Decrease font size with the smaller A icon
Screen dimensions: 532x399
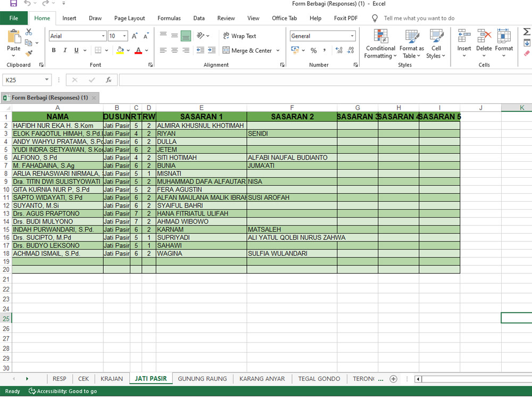point(146,36)
